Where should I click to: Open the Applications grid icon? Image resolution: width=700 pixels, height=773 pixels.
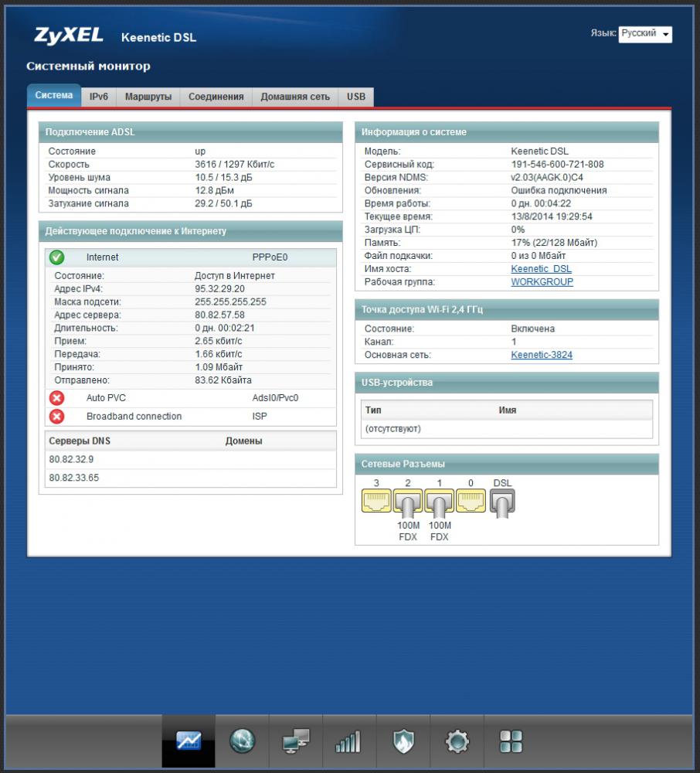tap(511, 742)
